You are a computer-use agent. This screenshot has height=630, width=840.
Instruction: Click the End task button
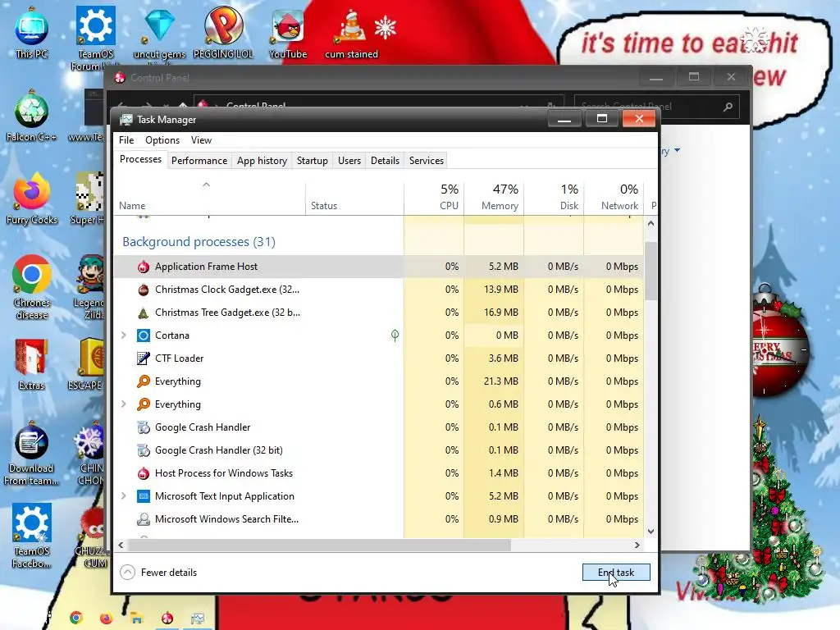pos(616,573)
